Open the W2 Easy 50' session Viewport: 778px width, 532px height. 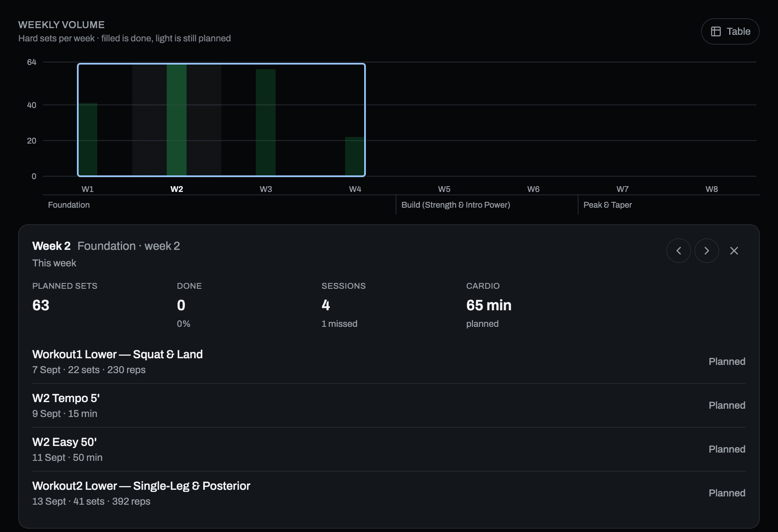389,449
